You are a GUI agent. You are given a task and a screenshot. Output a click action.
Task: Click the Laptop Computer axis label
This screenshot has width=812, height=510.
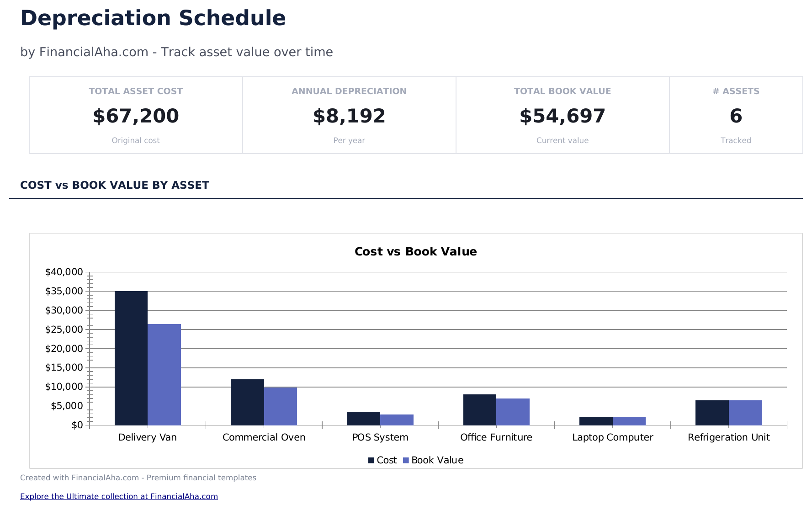[x=612, y=437]
